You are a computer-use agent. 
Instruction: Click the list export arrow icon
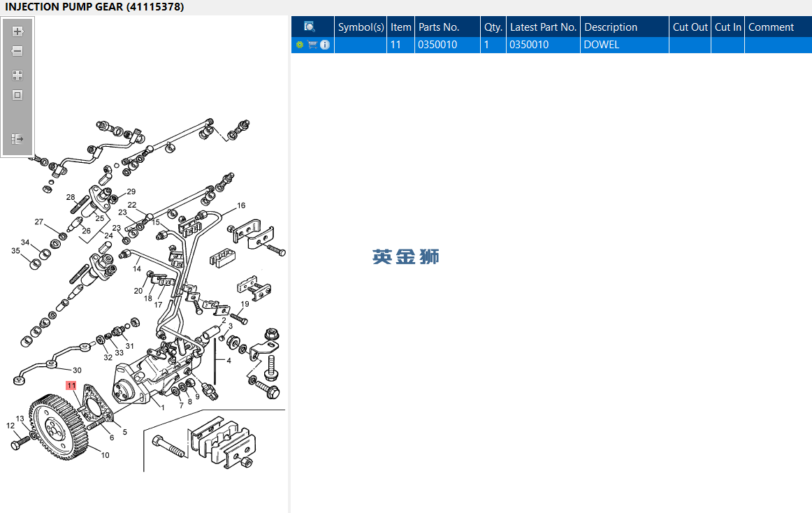tap(17, 139)
